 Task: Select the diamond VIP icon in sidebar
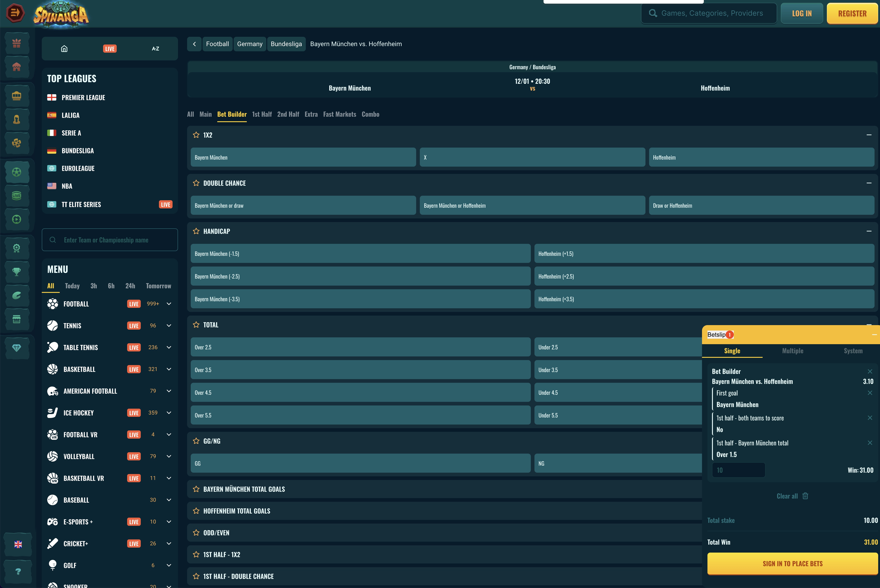point(17,348)
